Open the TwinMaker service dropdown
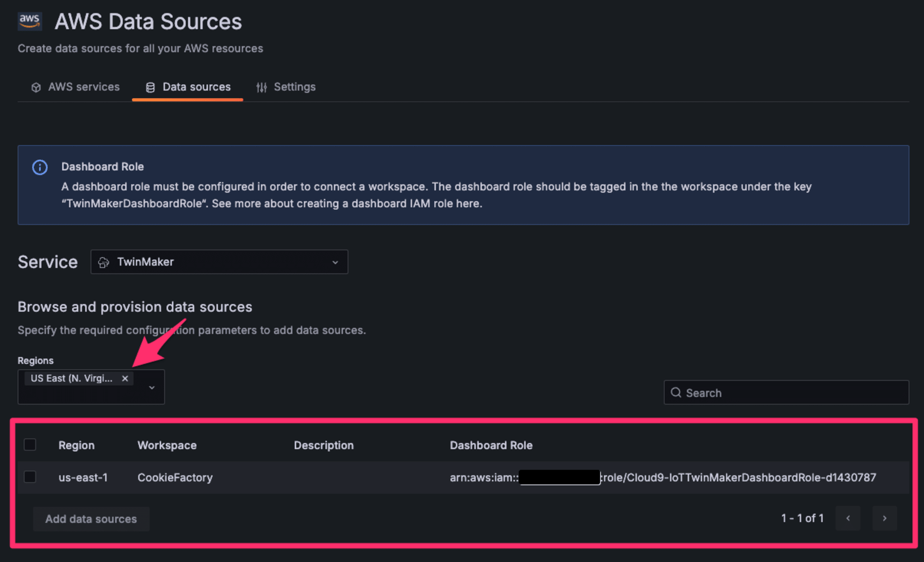 [x=219, y=262]
